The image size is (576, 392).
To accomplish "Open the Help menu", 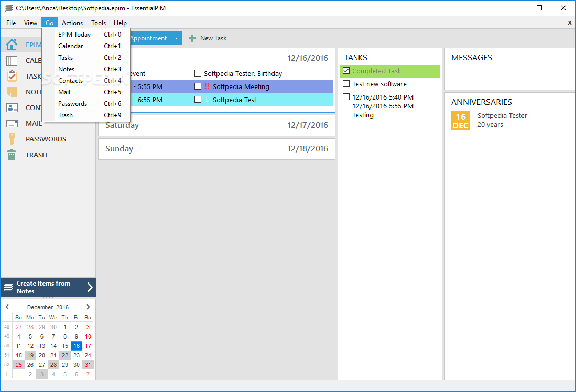I will (120, 23).
